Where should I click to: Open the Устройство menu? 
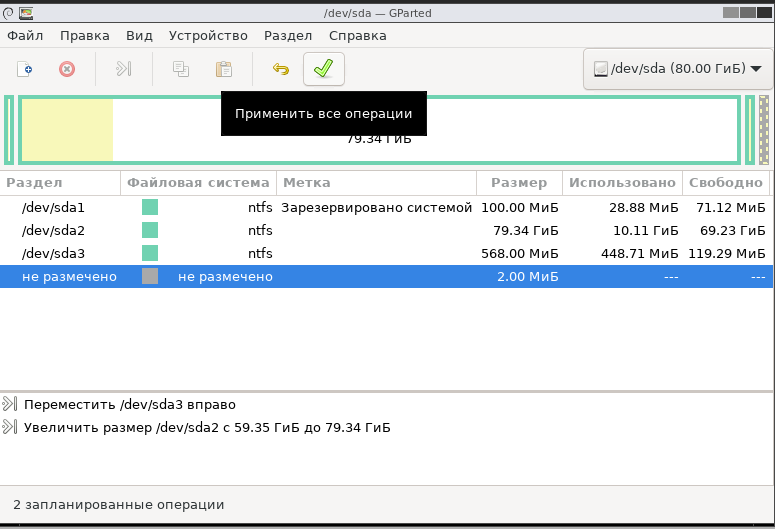point(208,35)
